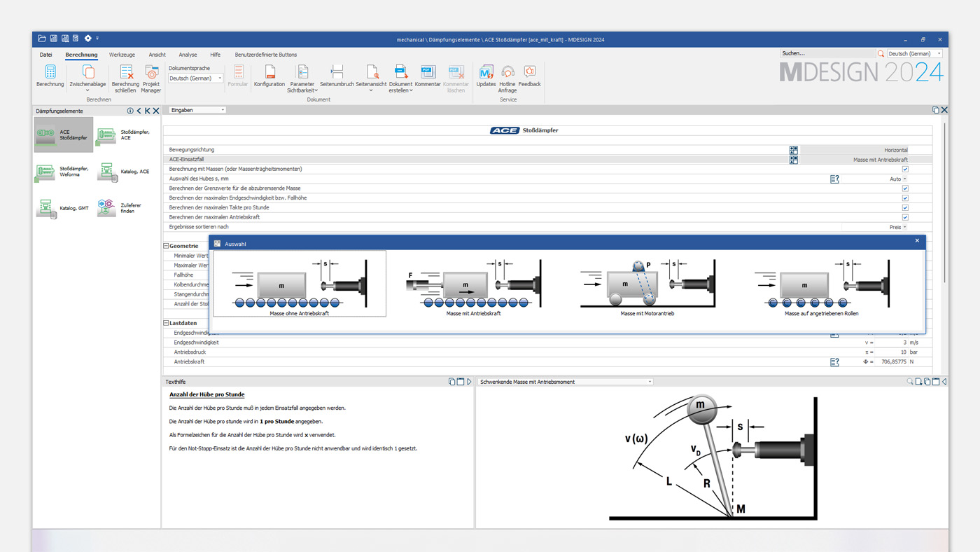Open Parameter Sichtbarkeit options
980x552 pixels.
[x=302, y=78]
